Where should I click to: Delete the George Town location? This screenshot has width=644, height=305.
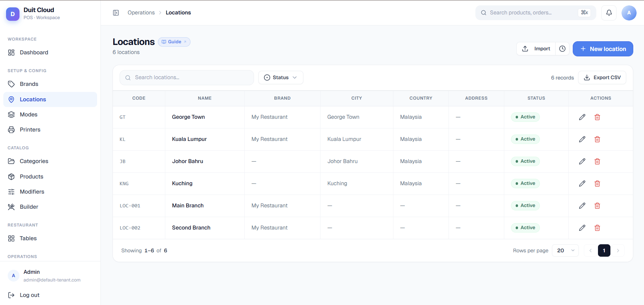tap(597, 117)
